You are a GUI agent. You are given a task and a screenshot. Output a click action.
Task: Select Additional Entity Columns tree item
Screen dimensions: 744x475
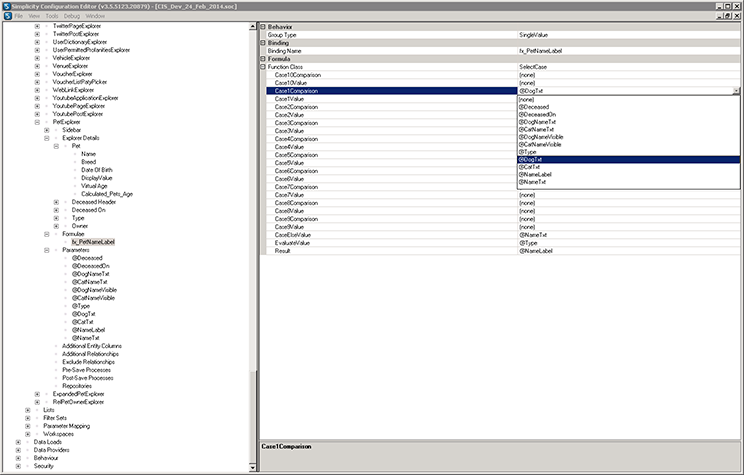coord(92,346)
